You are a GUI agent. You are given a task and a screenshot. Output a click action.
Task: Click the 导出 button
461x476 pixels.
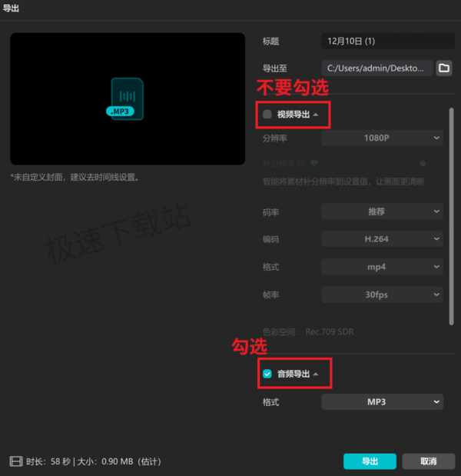370,461
